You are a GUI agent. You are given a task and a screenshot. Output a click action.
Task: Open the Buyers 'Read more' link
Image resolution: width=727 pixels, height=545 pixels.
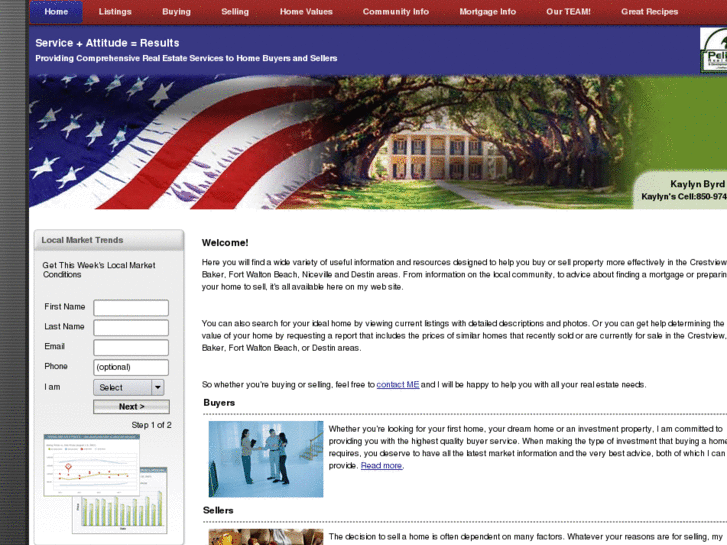[381, 466]
